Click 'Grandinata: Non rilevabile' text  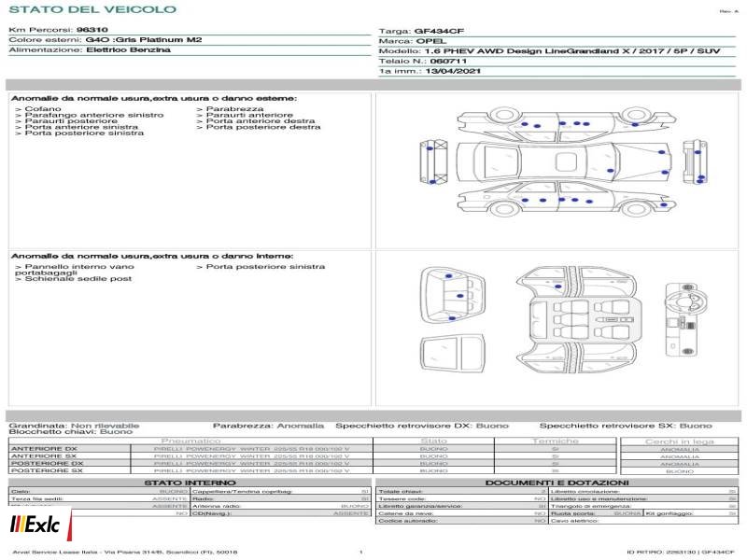[x=74, y=426]
